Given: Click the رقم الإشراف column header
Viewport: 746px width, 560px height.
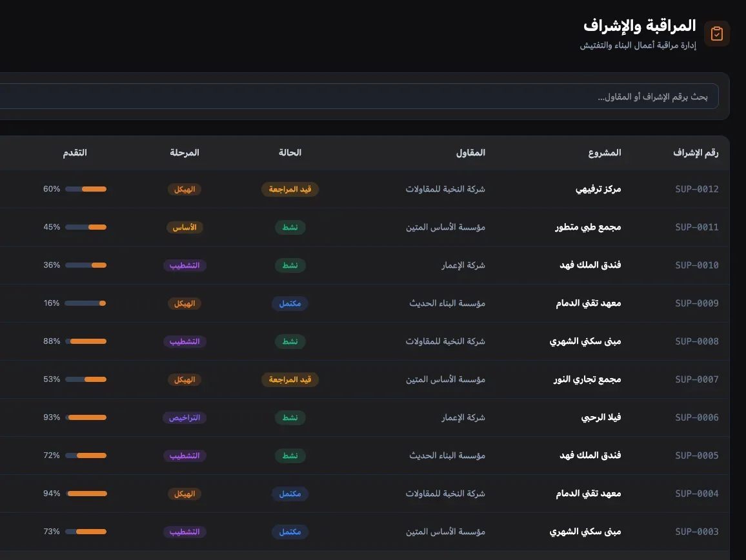Looking at the screenshot, I should (x=696, y=153).
